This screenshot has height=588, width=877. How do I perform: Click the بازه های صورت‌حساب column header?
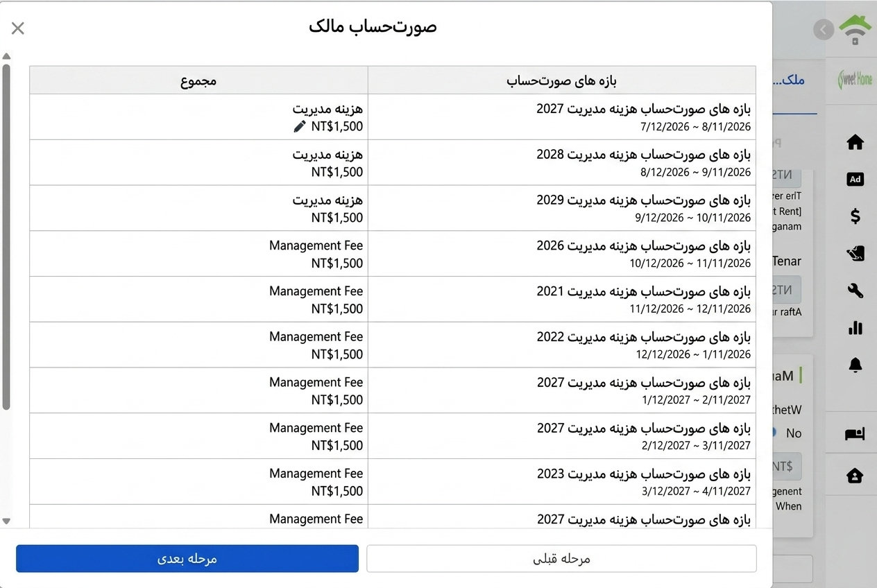point(562,80)
